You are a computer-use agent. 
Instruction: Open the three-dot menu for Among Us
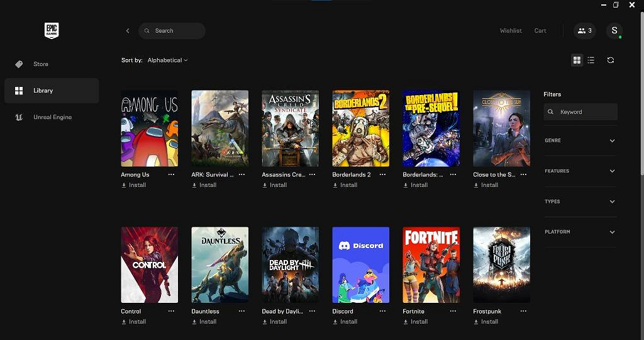coord(172,175)
